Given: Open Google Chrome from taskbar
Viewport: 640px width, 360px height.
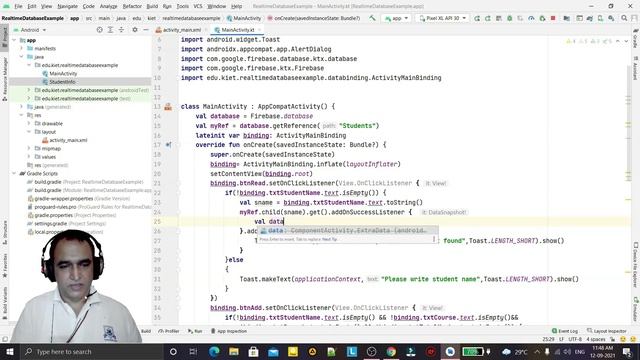Looking at the screenshot, I should 391,351.
